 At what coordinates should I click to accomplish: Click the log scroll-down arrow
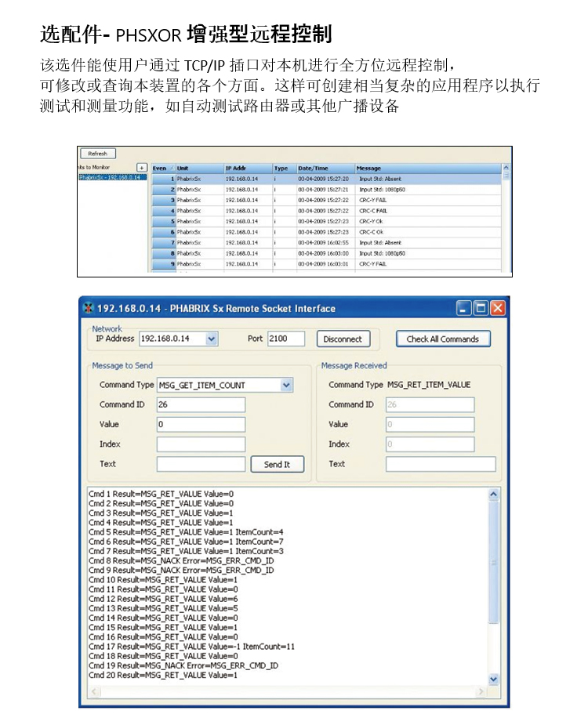pos(493,680)
